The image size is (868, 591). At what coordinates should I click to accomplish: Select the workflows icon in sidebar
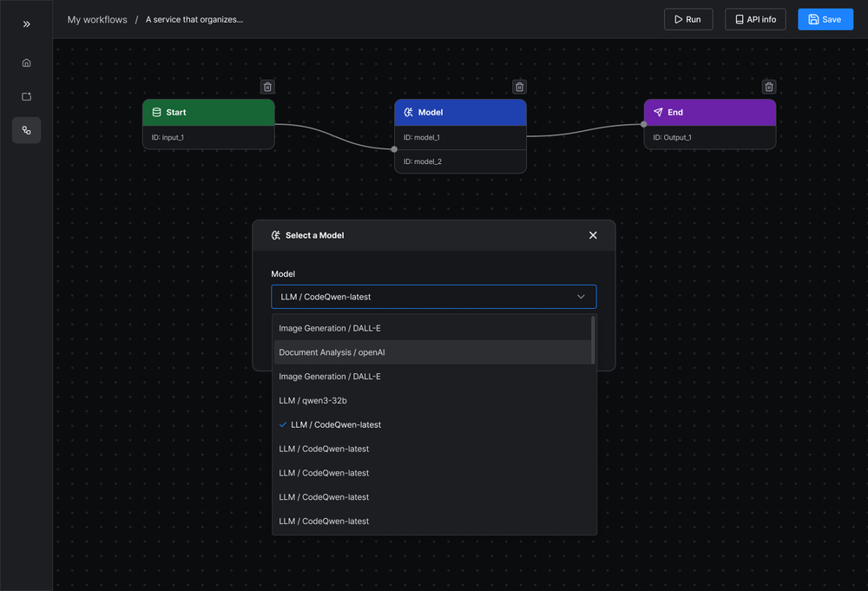26,130
